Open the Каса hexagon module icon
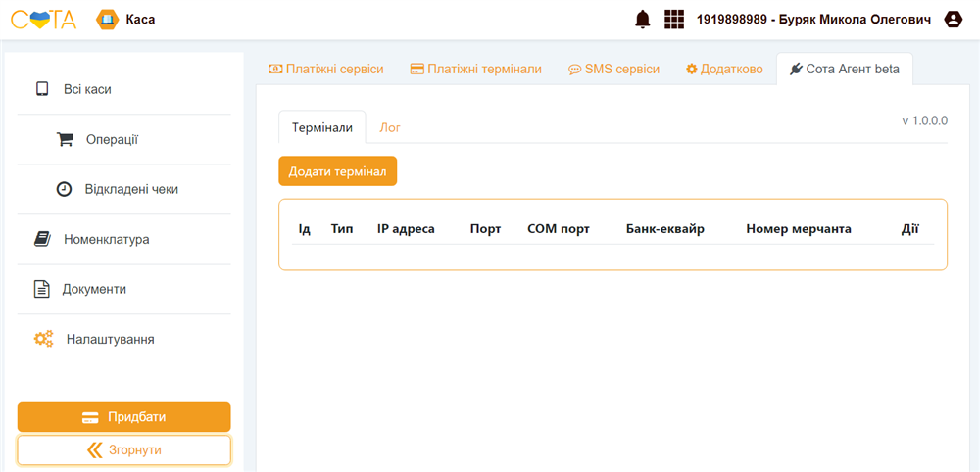 pyautogui.click(x=107, y=20)
